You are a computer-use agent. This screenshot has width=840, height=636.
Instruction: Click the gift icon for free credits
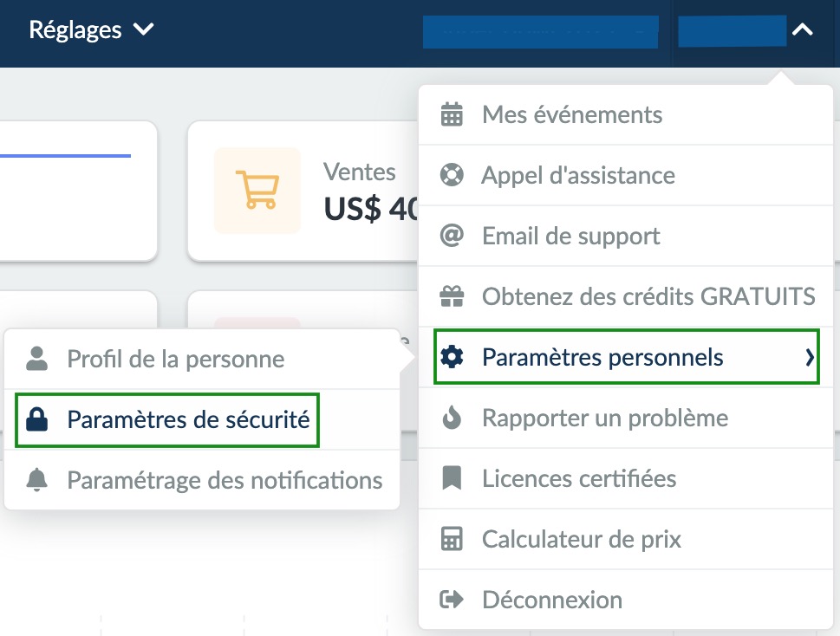(x=452, y=296)
